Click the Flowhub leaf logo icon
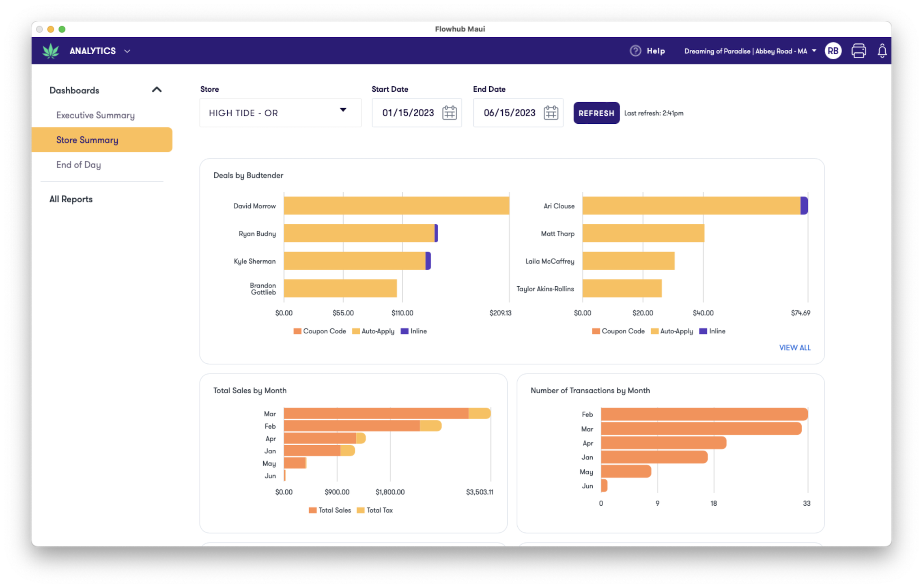 (51, 51)
